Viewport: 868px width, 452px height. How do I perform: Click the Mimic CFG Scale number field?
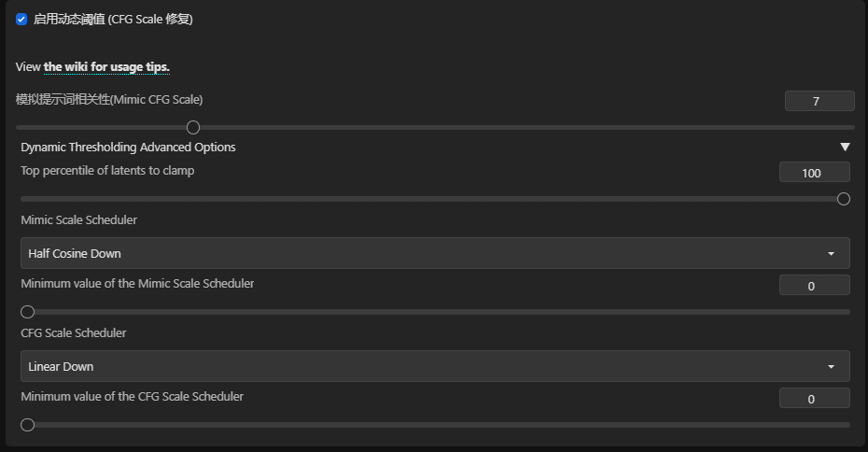click(819, 101)
